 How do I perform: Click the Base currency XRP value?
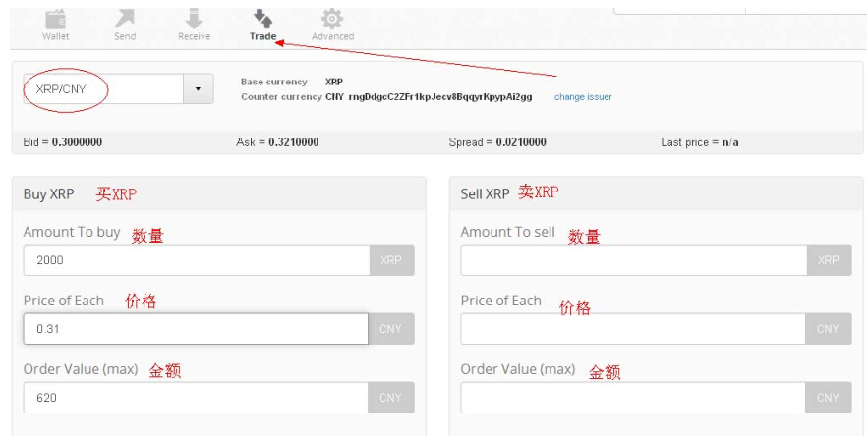coord(334,82)
